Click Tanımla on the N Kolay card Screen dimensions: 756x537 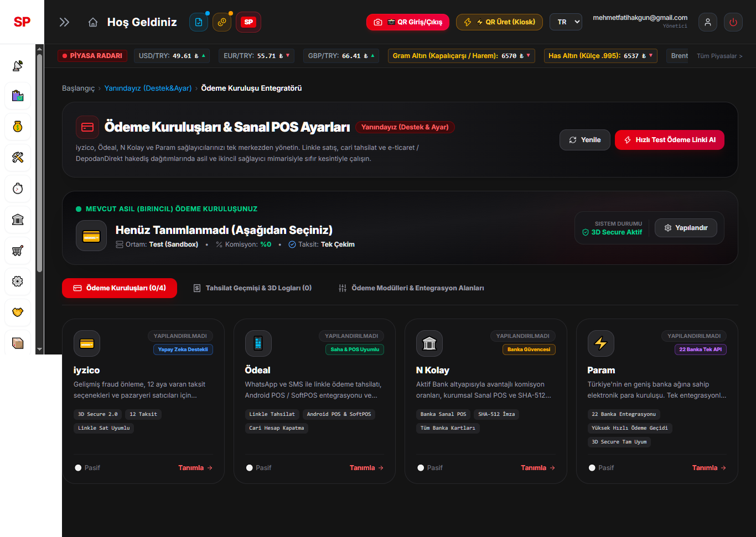click(538, 468)
